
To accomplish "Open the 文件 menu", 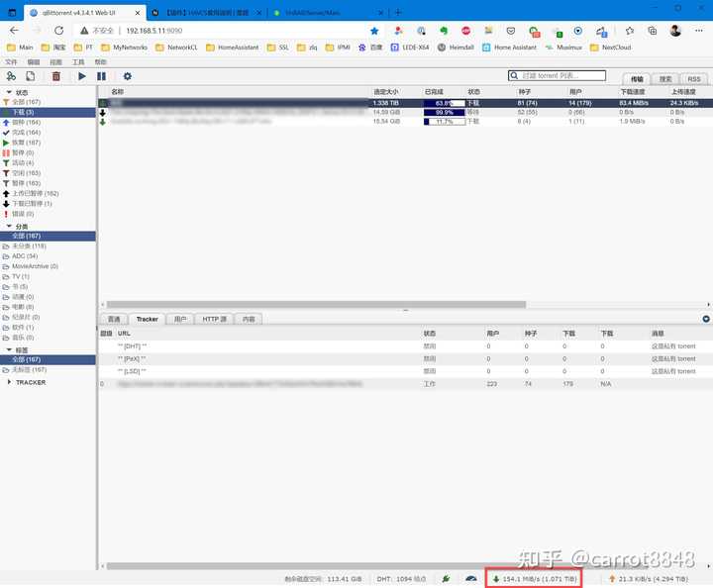I will coord(11,61).
